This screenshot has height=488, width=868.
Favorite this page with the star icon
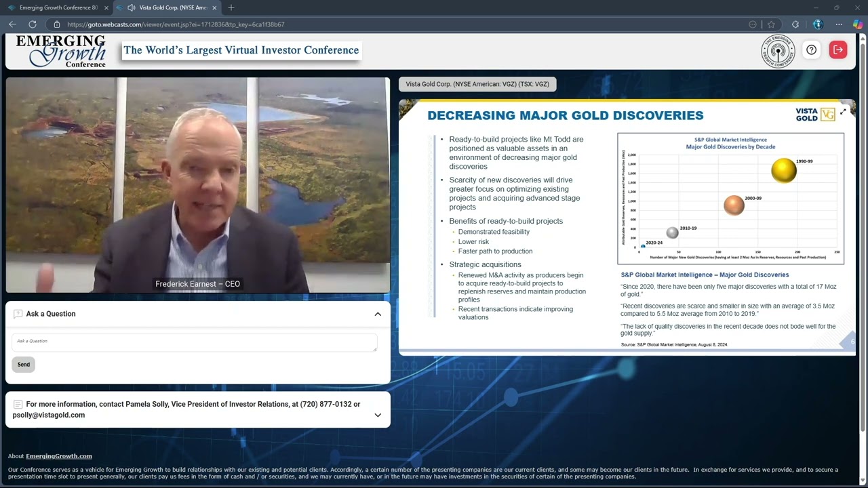pos(771,24)
